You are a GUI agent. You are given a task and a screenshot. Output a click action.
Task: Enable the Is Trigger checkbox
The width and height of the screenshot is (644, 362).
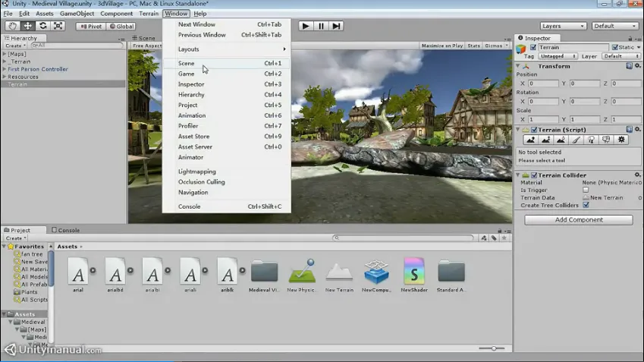(586, 190)
